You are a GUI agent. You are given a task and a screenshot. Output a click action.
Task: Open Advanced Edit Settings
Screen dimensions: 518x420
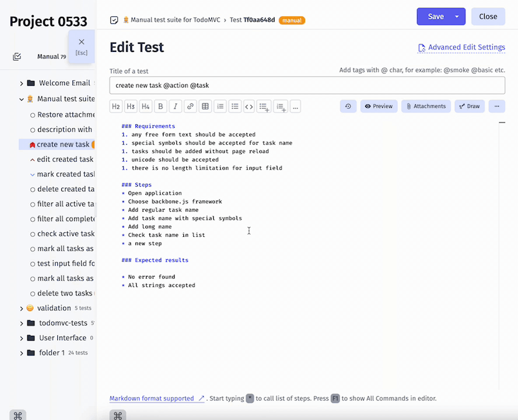(x=461, y=48)
